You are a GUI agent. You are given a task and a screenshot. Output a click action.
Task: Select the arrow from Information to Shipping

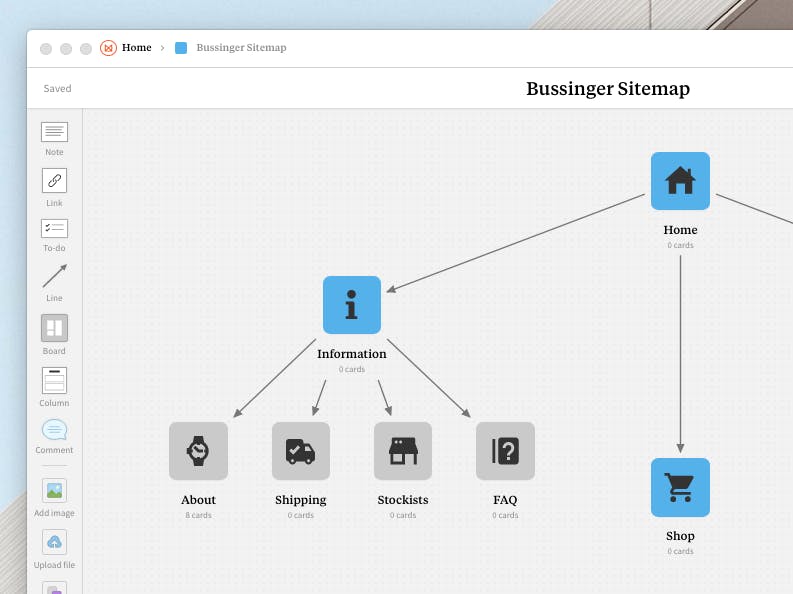(x=319, y=398)
